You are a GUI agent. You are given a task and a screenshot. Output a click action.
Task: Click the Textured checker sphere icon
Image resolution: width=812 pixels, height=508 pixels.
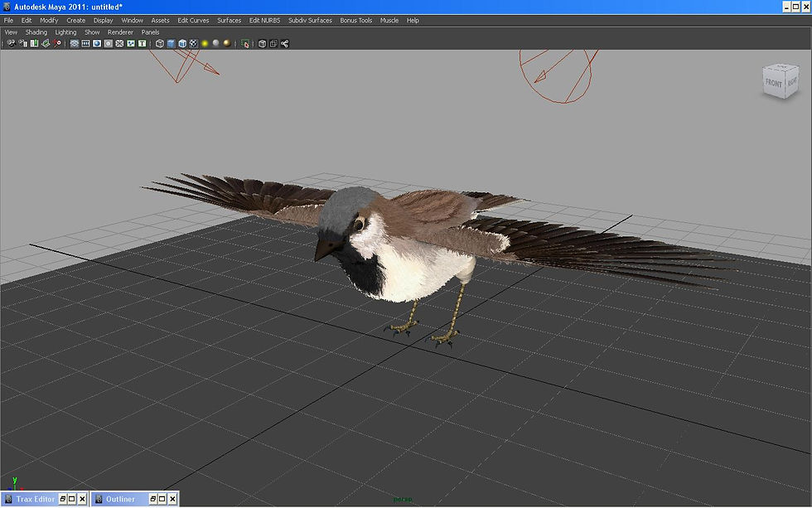click(193, 43)
